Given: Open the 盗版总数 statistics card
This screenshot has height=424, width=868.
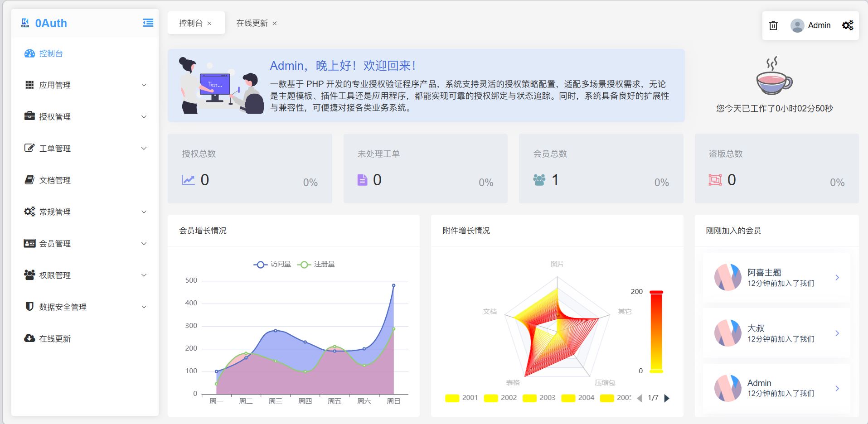Looking at the screenshot, I should pyautogui.click(x=776, y=168).
